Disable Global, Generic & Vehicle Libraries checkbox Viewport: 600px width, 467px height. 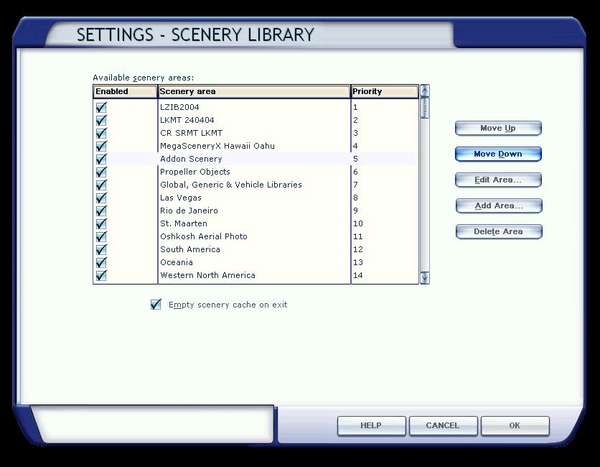101,185
